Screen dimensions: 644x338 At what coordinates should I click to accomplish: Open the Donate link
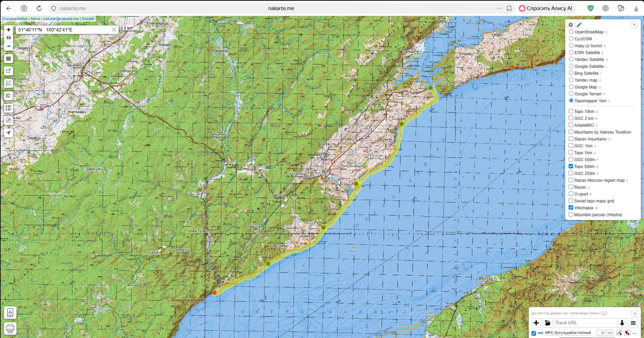(88, 19)
